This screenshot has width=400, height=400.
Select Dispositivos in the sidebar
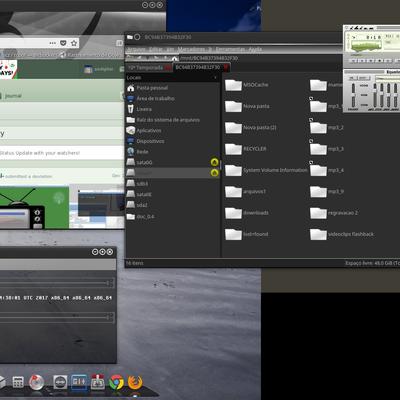click(x=172, y=141)
